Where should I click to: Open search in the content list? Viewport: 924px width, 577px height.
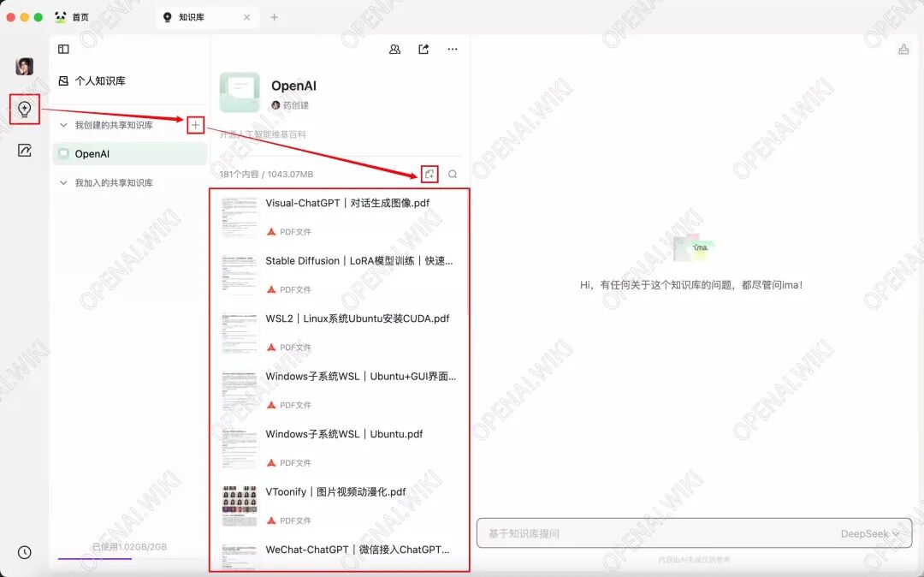pos(453,174)
